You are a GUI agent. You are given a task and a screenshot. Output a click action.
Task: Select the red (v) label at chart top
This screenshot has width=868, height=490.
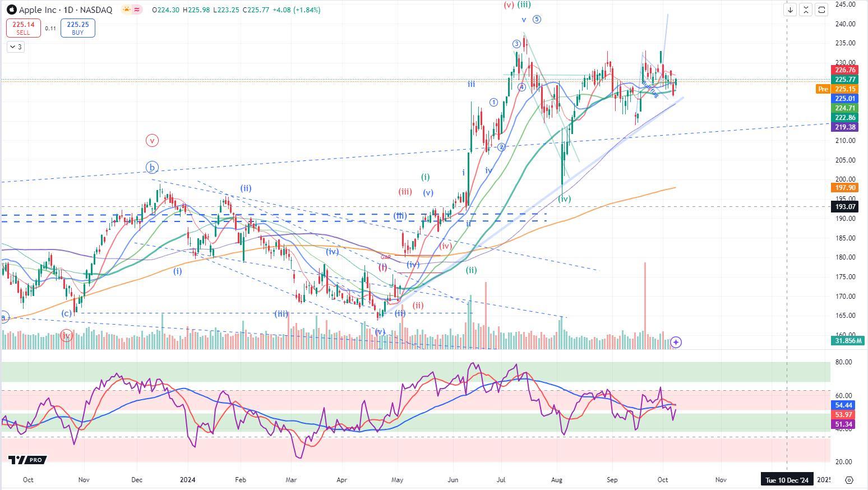(509, 4)
